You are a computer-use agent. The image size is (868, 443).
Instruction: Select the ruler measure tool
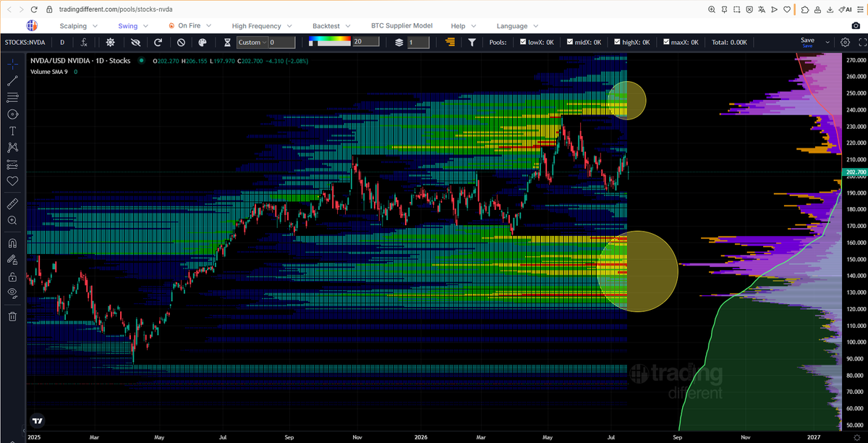[12, 203]
